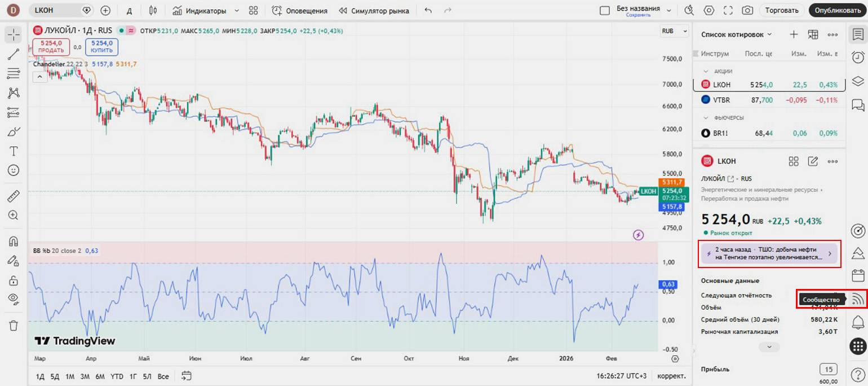Pick the text annotation tool
Image resolution: width=868 pixels, height=386 pixels.
pos(14,151)
